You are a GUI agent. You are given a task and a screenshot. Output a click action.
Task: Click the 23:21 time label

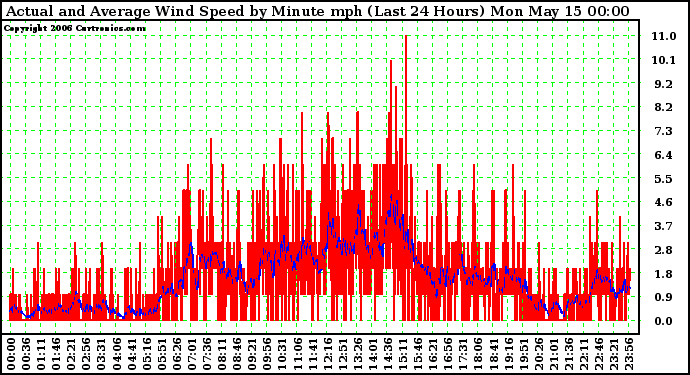click(613, 354)
